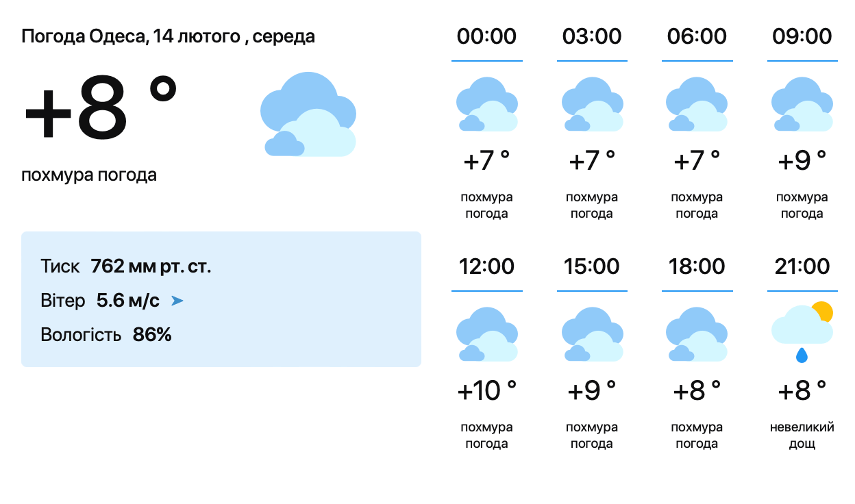Click the "невеликий дощ" label at 21:00
Viewport: 855px width, 504px height.
802,436
